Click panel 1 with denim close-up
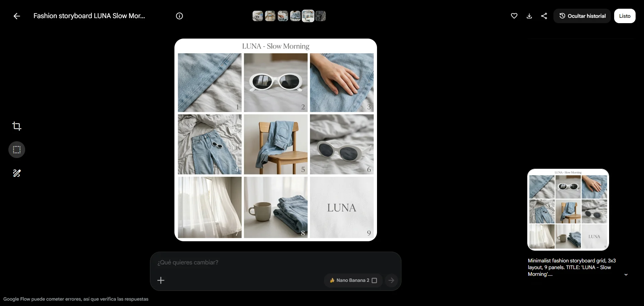644x306 pixels. 210,83
